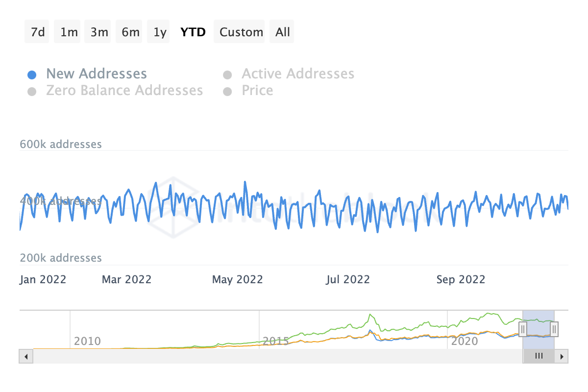Click the grey Zero Balance legend dot
The image size is (588, 392).
tap(32, 92)
